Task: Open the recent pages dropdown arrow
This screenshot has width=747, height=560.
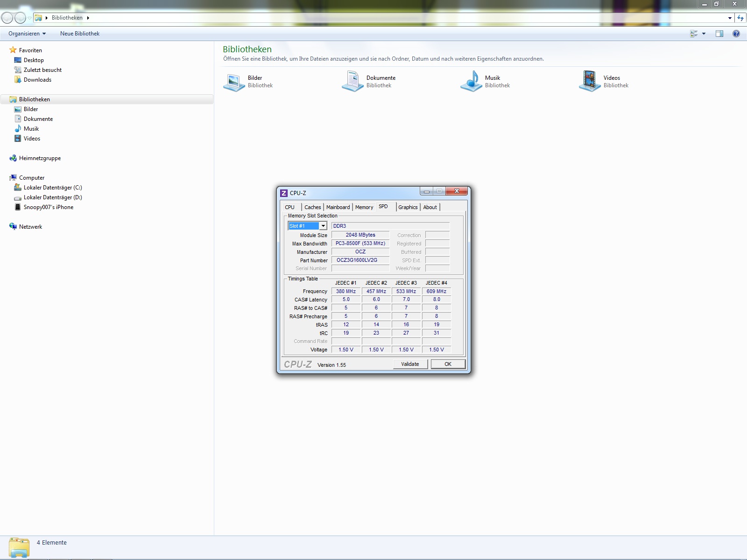Action: [x=29, y=18]
